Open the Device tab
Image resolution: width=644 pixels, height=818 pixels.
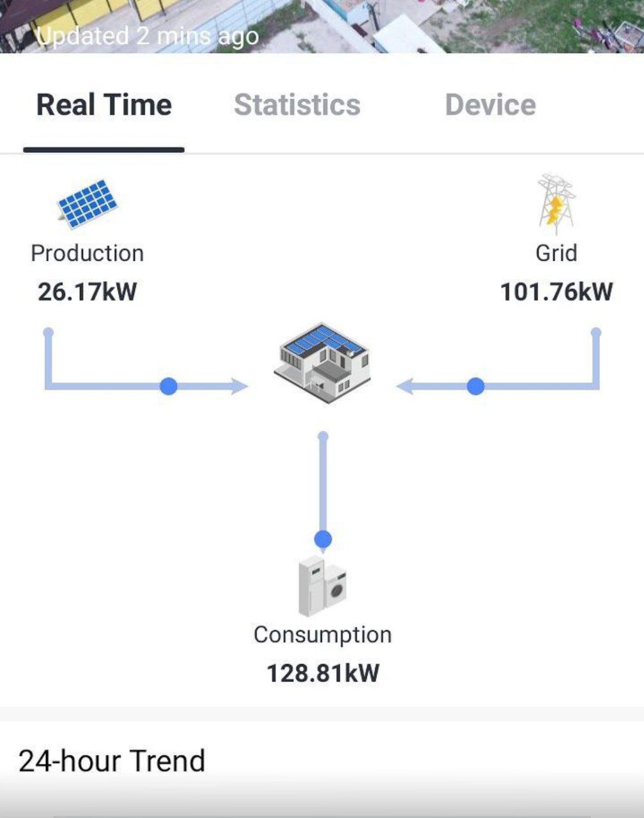point(490,105)
